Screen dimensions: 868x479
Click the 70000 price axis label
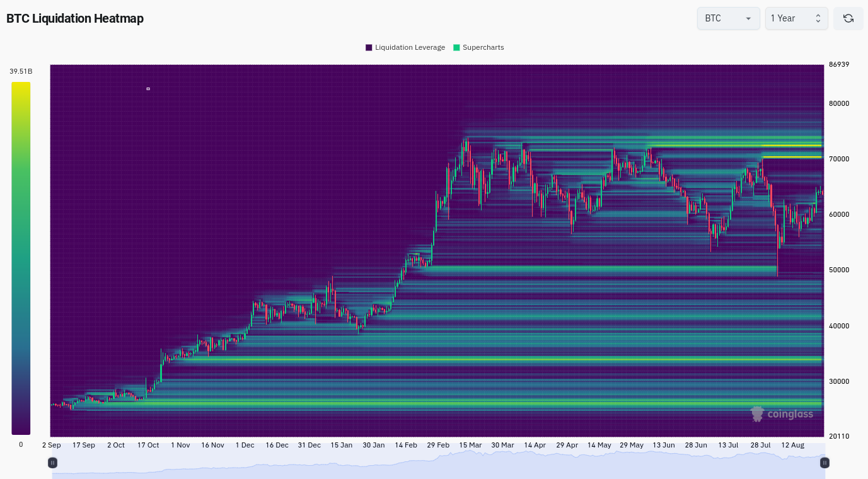pyautogui.click(x=839, y=159)
